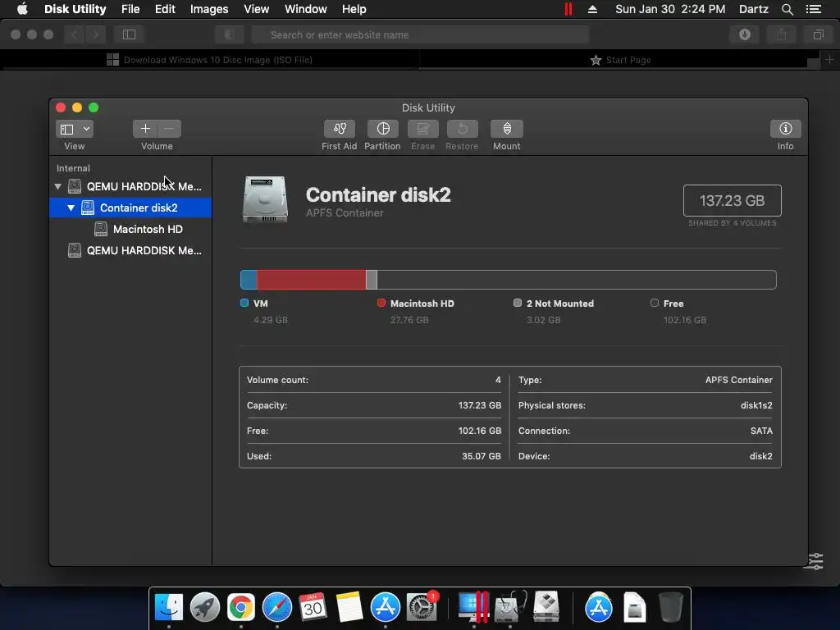This screenshot has height=630, width=840.
Task: Click Safari's forward arrow button
Action: (x=95, y=34)
